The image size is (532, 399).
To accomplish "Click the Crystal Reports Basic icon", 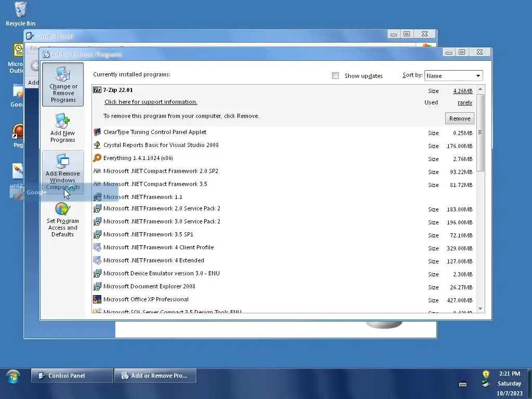I will pos(97,145).
